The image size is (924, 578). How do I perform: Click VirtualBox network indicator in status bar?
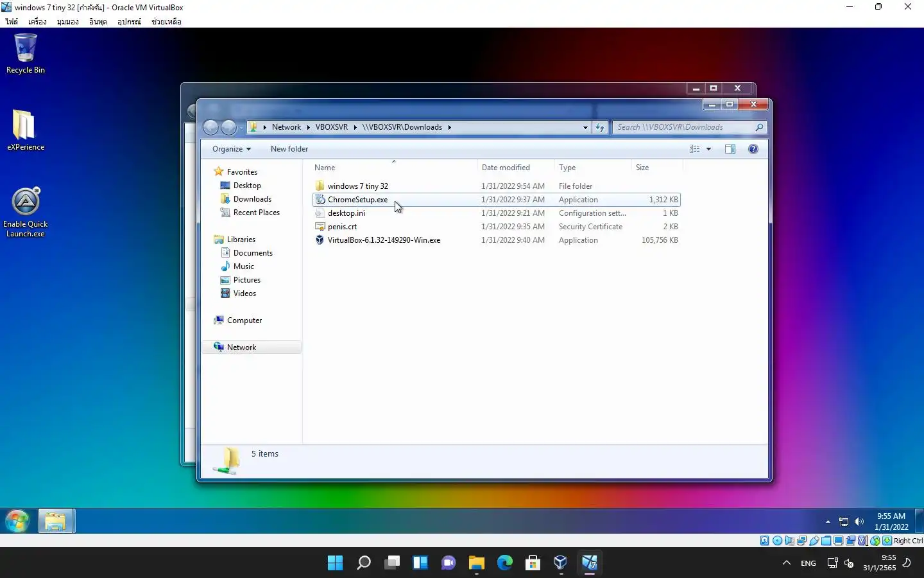click(801, 541)
